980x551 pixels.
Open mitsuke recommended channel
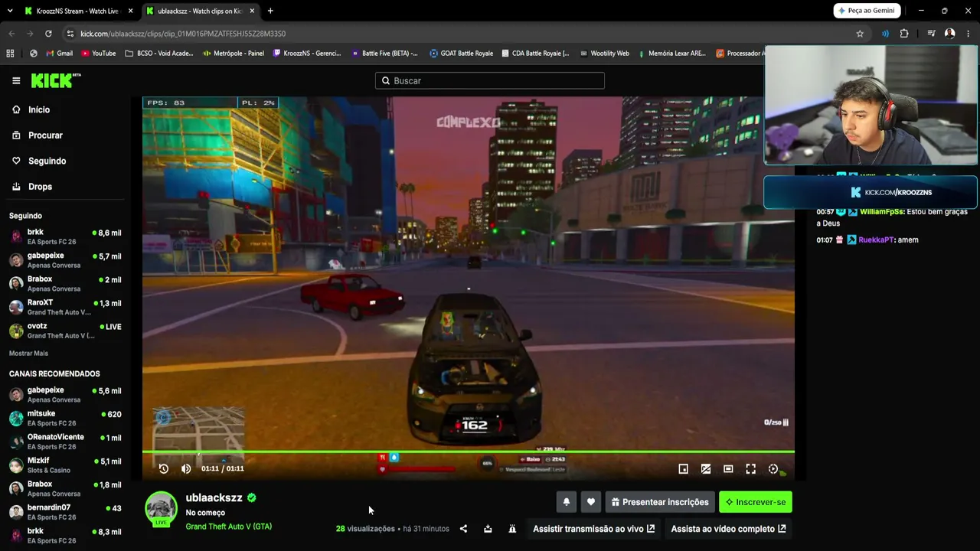65,418
